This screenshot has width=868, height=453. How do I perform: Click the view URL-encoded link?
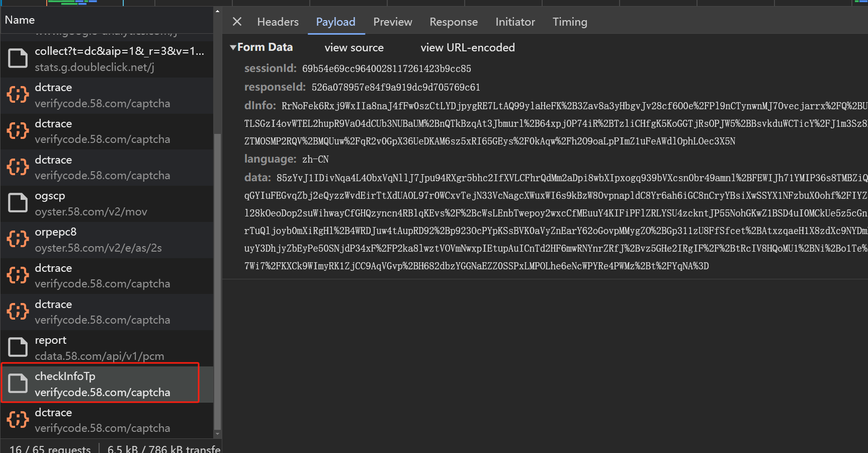coord(468,47)
